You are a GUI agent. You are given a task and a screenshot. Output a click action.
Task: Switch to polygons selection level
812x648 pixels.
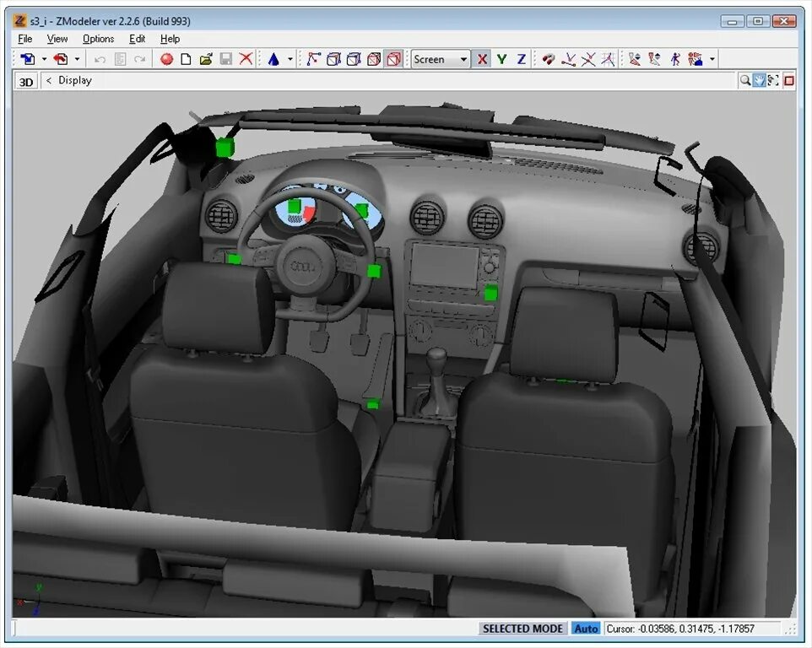pyautogui.click(x=354, y=59)
